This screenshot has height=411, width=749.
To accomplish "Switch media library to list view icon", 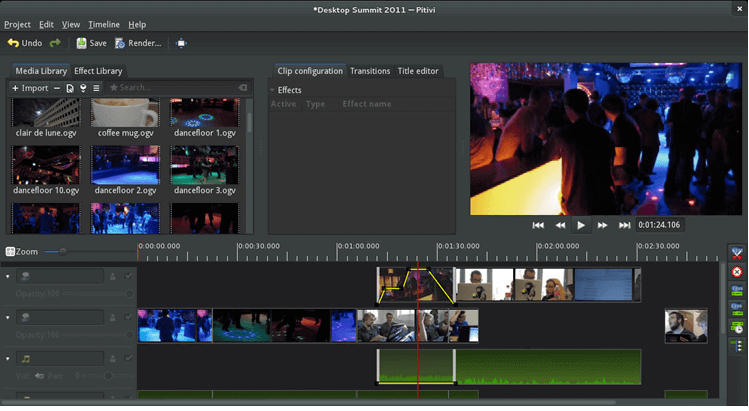I will (x=96, y=88).
